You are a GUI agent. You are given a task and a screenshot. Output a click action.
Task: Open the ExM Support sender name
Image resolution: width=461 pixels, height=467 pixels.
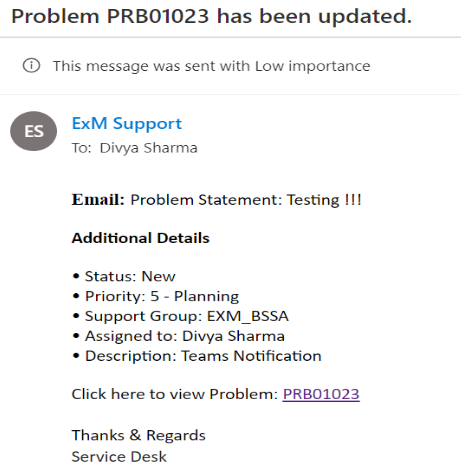(x=127, y=123)
